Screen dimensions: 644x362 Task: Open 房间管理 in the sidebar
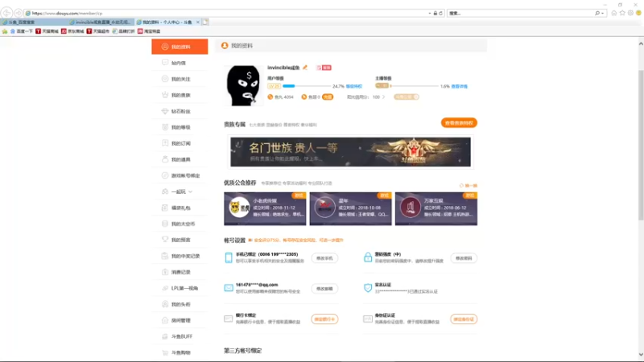pos(180,320)
